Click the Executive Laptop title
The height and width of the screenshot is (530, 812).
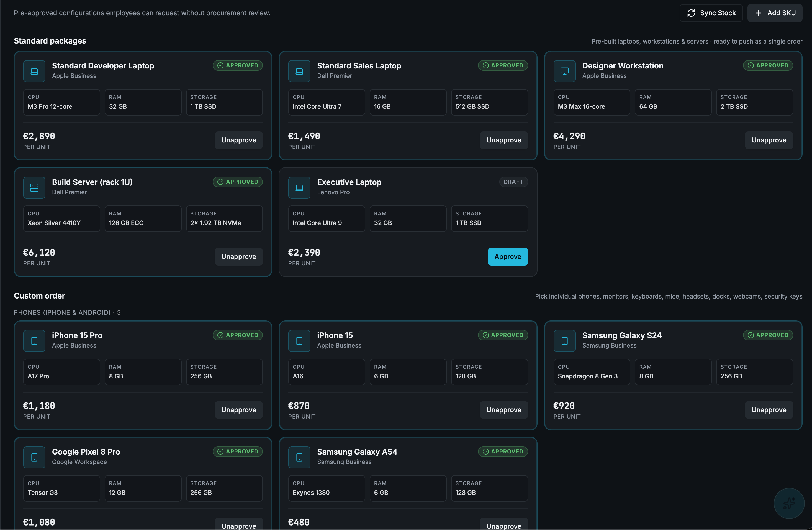coord(349,182)
